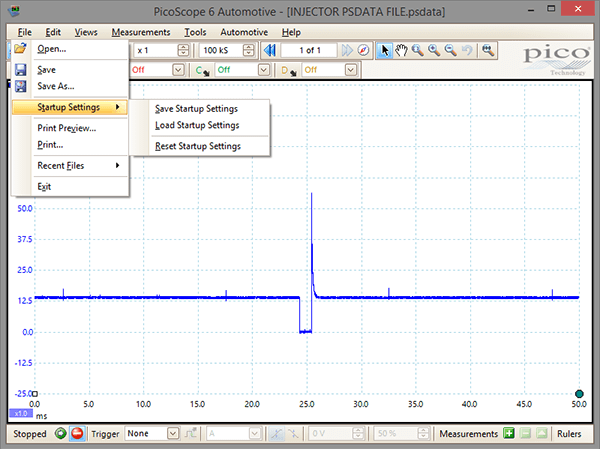The height and width of the screenshot is (449, 600).
Task: Click the x1.0 axis scale button
Action: tap(21, 414)
